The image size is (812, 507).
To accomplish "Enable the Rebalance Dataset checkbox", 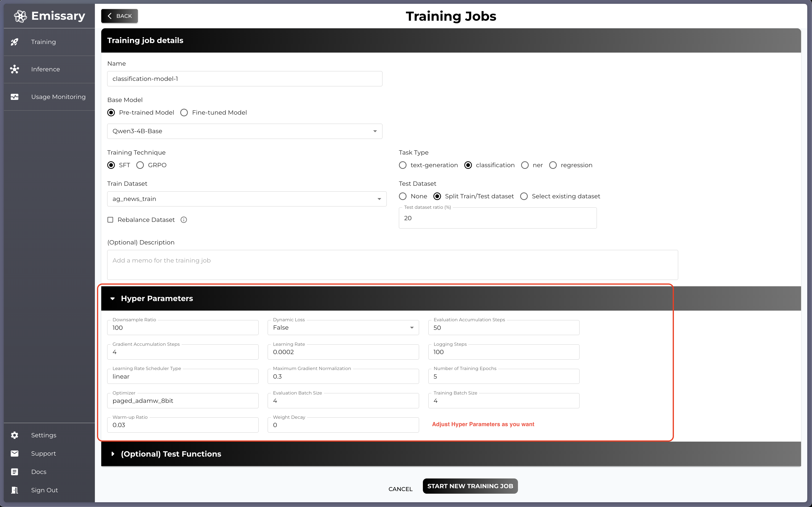I will (x=110, y=220).
